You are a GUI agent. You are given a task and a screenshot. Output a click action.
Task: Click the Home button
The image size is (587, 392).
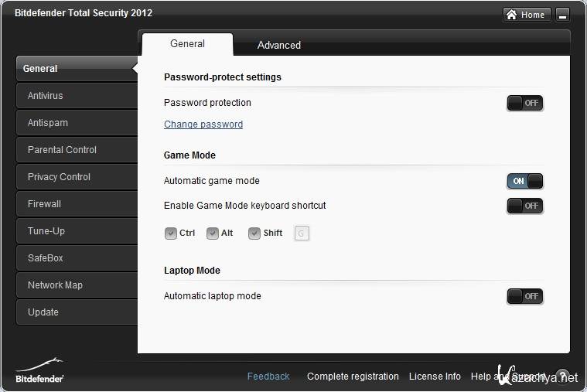(x=526, y=15)
